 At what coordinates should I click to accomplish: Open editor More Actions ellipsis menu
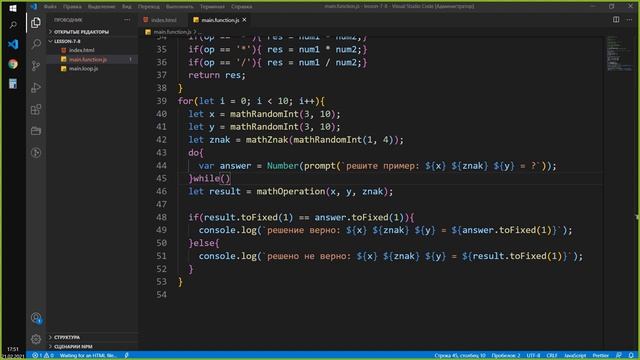click(x=629, y=20)
